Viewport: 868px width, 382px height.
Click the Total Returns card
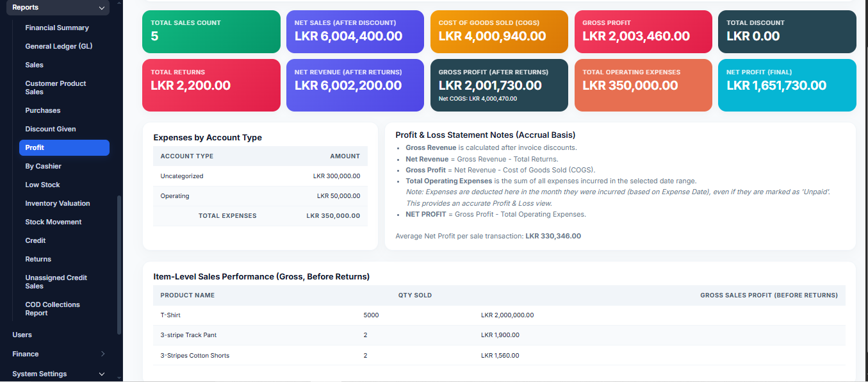click(211, 85)
